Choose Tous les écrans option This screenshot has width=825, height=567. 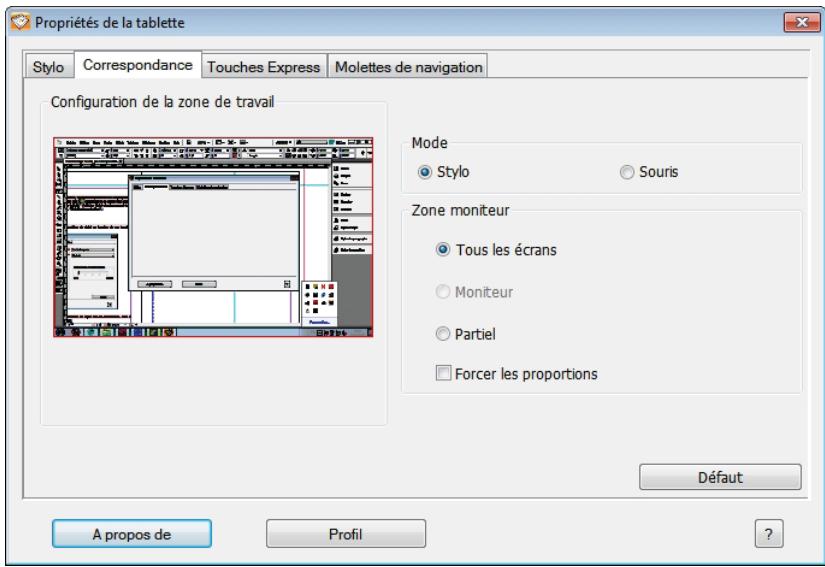click(x=443, y=249)
